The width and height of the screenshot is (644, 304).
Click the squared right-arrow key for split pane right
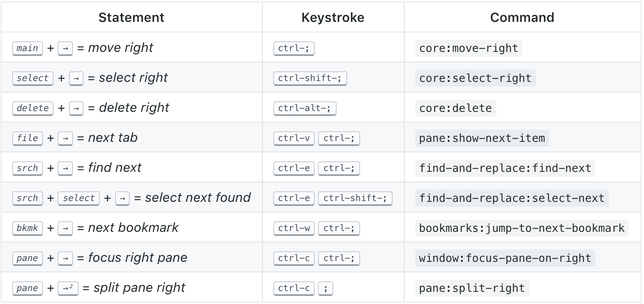pos(68,288)
